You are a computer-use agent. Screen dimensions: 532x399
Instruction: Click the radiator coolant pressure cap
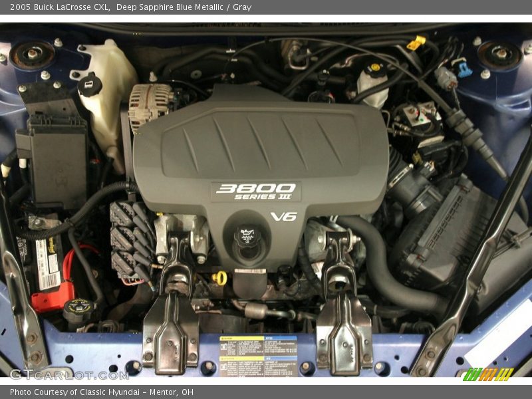tap(79, 310)
